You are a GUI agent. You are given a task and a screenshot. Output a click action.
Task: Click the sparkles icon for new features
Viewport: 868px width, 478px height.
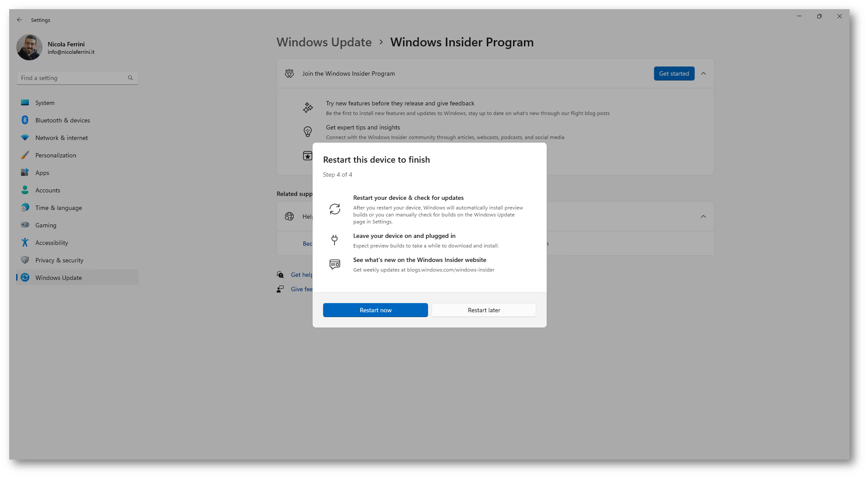[308, 108]
